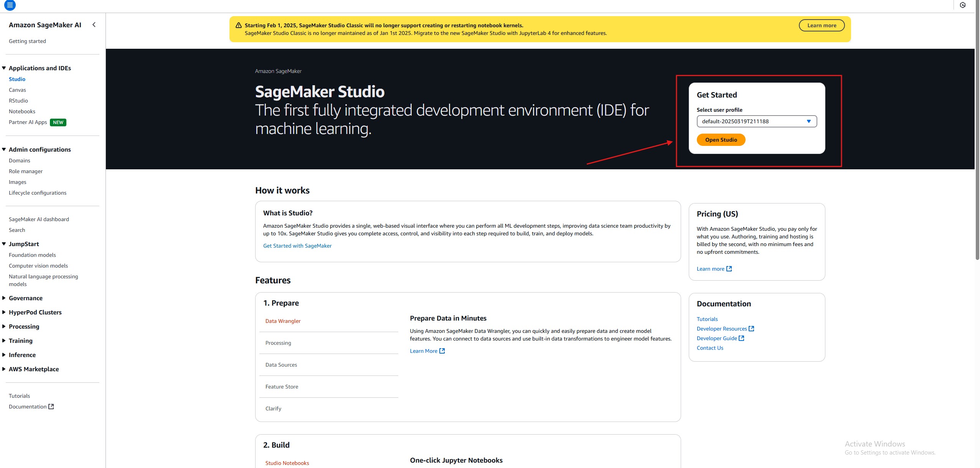
Task: Click the NEW badge next to Partner AI Apps
Action: point(58,122)
